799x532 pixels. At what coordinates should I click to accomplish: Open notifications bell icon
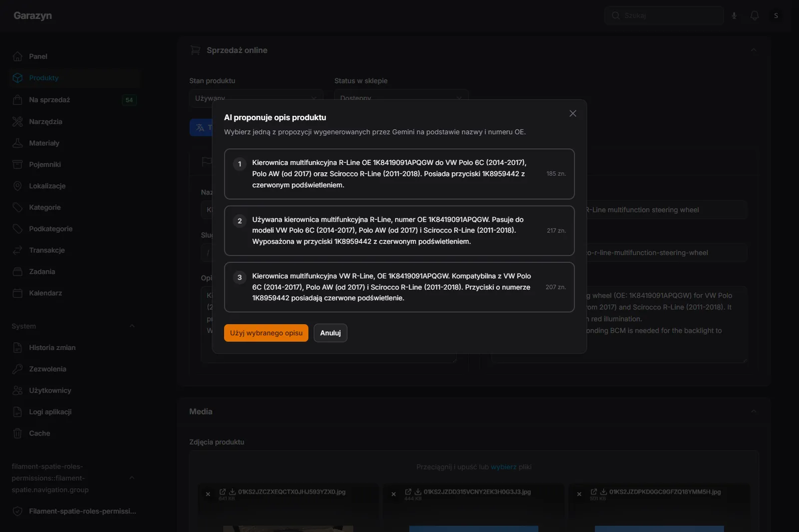(755, 15)
